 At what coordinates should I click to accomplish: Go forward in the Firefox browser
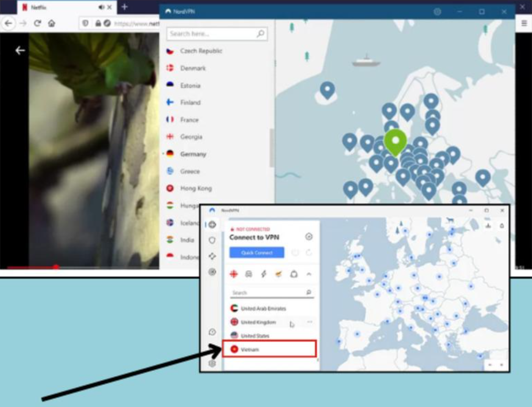click(23, 23)
